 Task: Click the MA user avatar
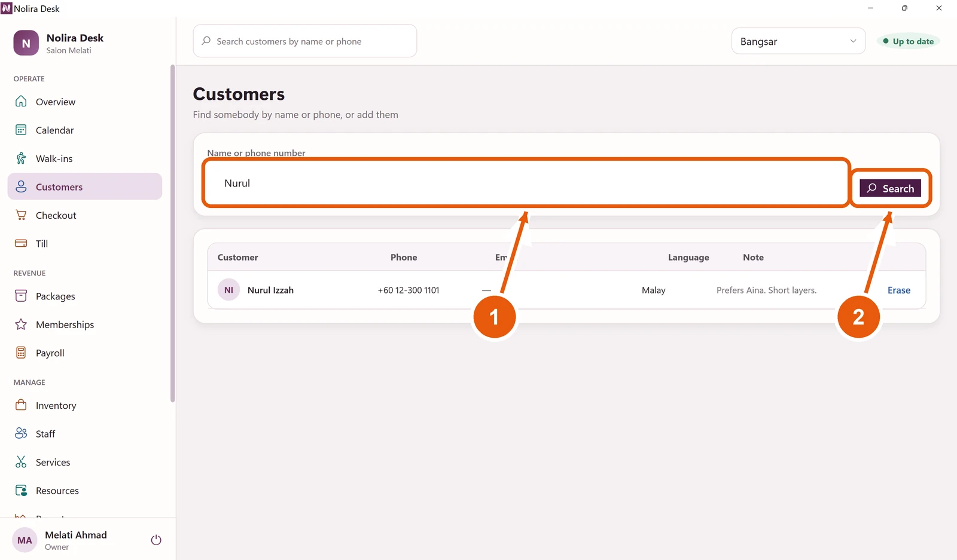[x=25, y=540]
